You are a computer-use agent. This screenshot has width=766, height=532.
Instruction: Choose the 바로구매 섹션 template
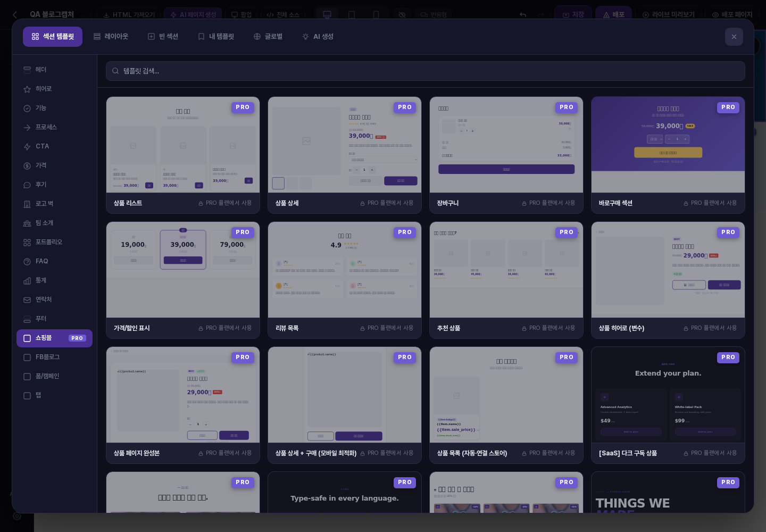pyautogui.click(x=668, y=155)
